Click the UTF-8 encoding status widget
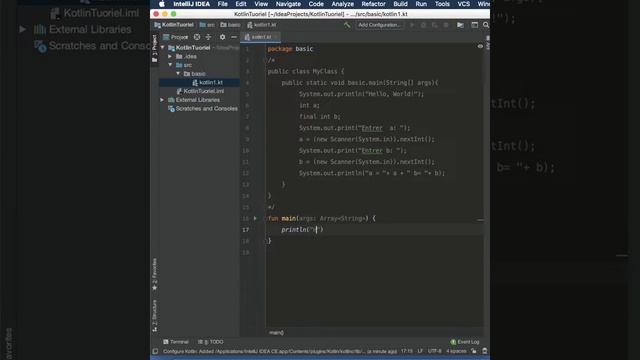 (434, 351)
